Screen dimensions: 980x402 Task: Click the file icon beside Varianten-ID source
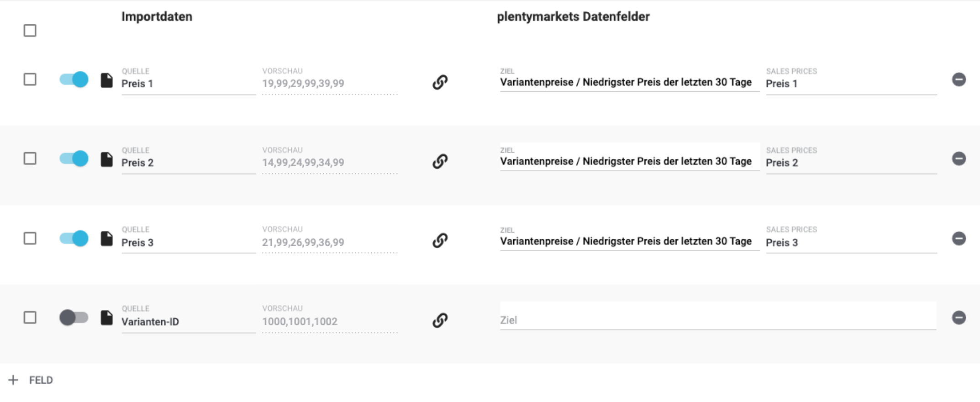point(107,318)
